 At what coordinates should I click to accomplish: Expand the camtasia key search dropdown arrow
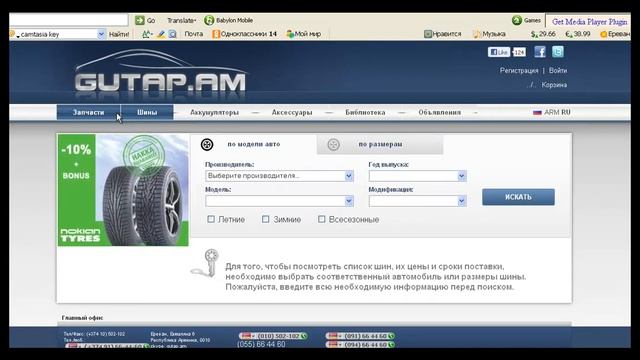(x=101, y=34)
